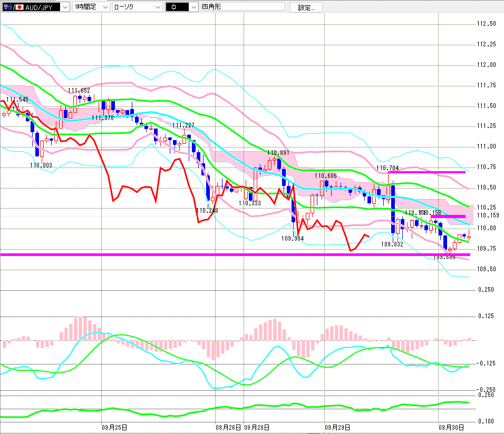Click the 111.50 price axis value
504x434 pixels.
487,106
